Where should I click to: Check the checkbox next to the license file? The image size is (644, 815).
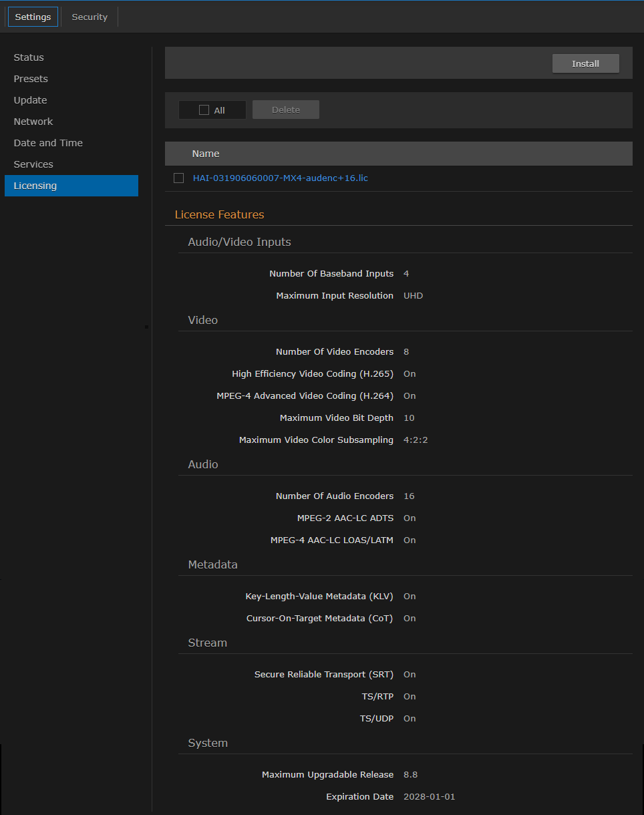(x=178, y=178)
